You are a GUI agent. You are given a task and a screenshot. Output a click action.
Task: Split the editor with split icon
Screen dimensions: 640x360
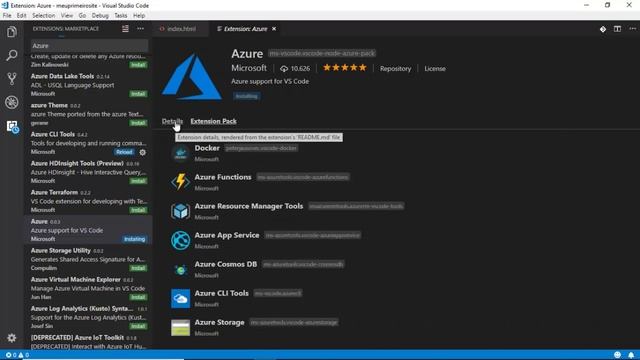click(x=617, y=29)
